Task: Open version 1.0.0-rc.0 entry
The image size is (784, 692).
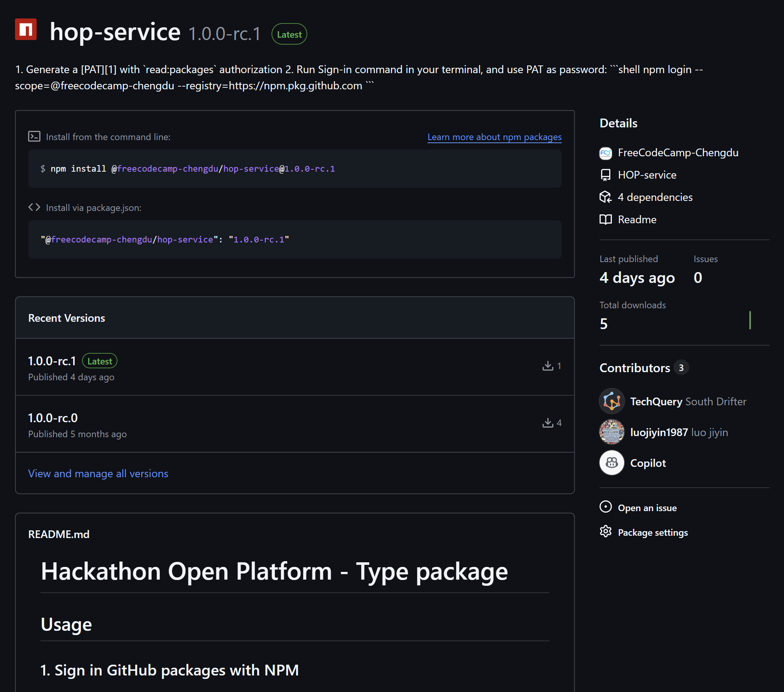Action: click(x=53, y=418)
